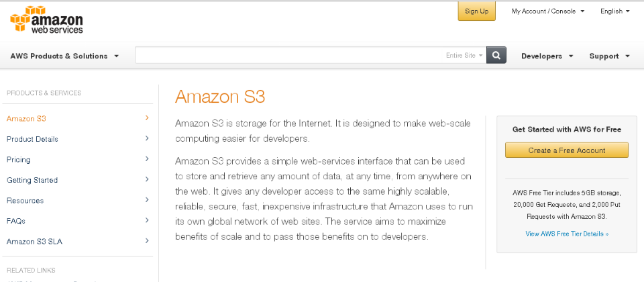Click the Amazon Web Services logo
Viewport: 644px width, 282px height.
pos(46,19)
